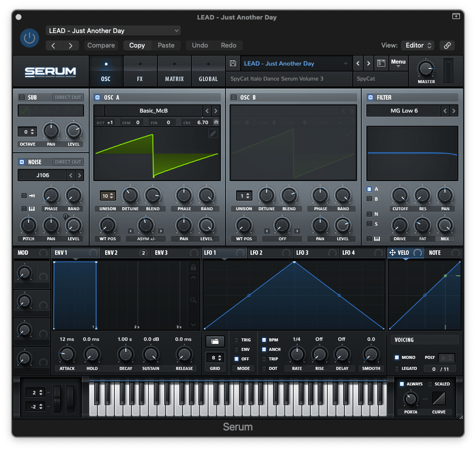The image size is (476, 451).
Task: Toggle LFO BPM sync checkbox
Action: click(264, 340)
